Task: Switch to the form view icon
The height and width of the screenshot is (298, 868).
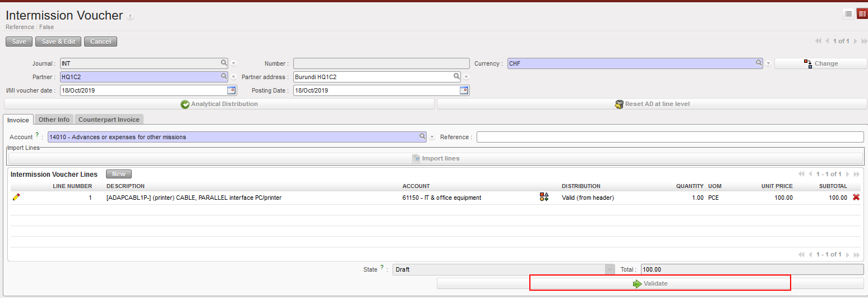Action: (862, 14)
